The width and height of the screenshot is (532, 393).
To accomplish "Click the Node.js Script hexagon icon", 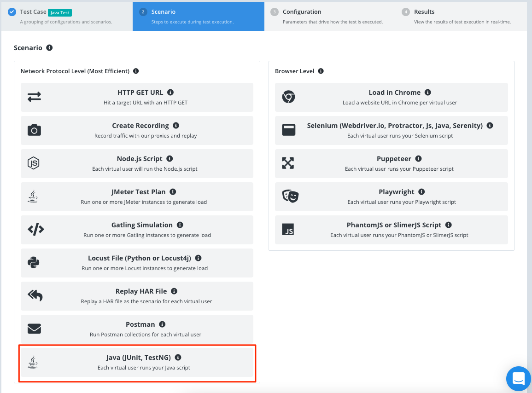I will [x=34, y=163].
